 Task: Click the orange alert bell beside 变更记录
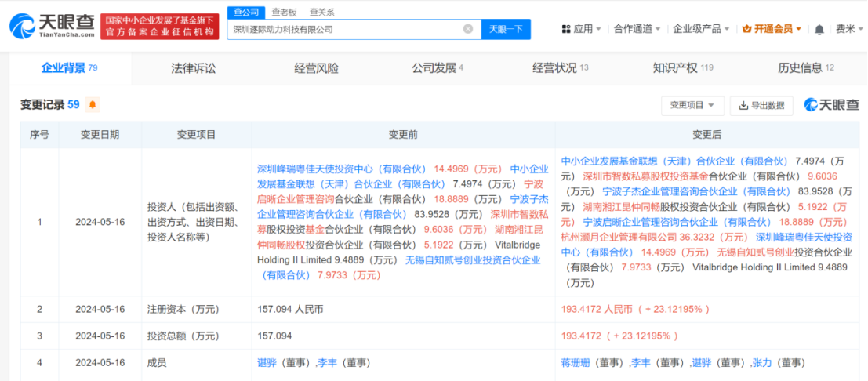pyautogui.click(x=93, y=104)
